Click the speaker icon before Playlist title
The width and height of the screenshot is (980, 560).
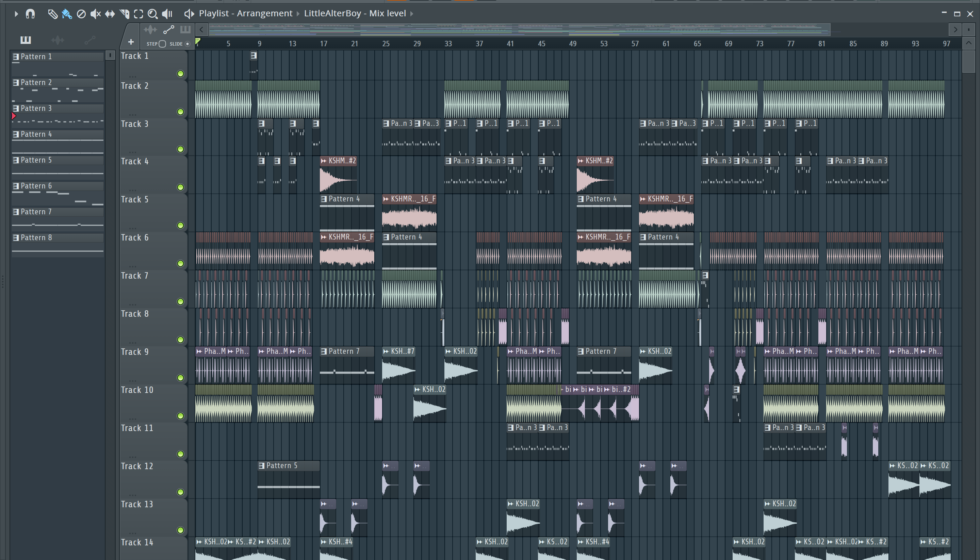189,14
